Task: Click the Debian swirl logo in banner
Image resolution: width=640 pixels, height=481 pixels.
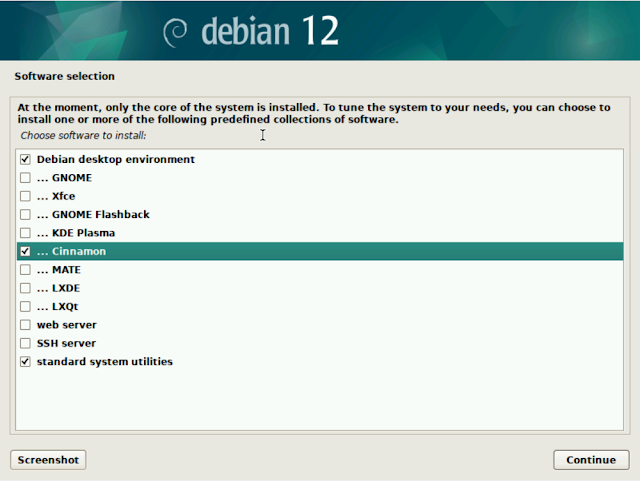Action: point(175,32)
